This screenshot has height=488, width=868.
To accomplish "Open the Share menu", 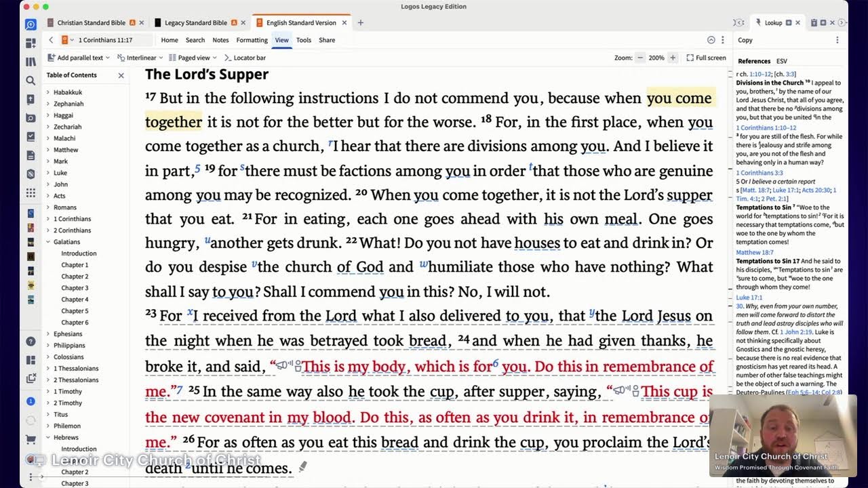I will point(327,40).
